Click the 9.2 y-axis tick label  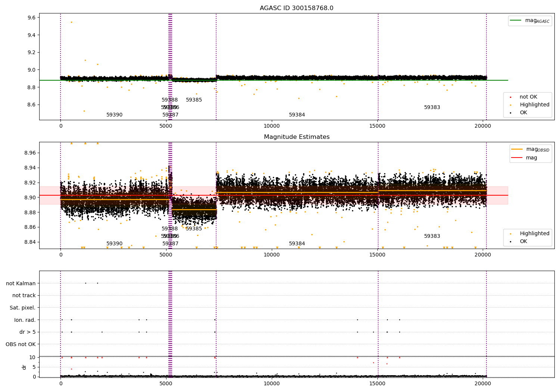click(32, 53)
